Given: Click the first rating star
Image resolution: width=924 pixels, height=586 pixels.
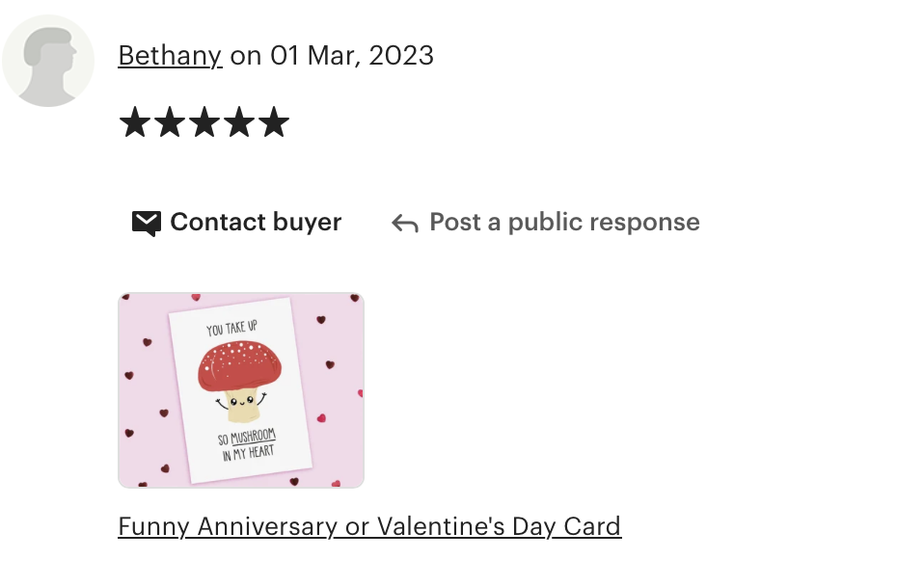Looking at the screenshot, I should tap(136, 121).
